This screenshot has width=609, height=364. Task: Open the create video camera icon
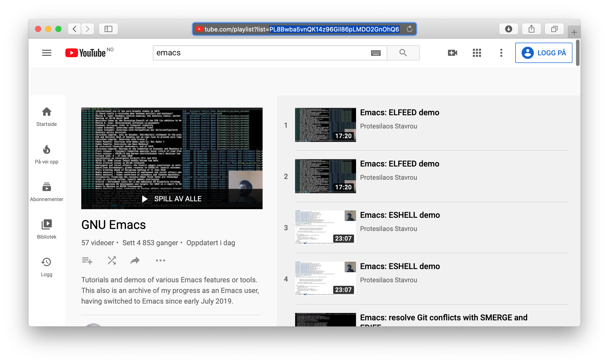click(x=452, y=53)
